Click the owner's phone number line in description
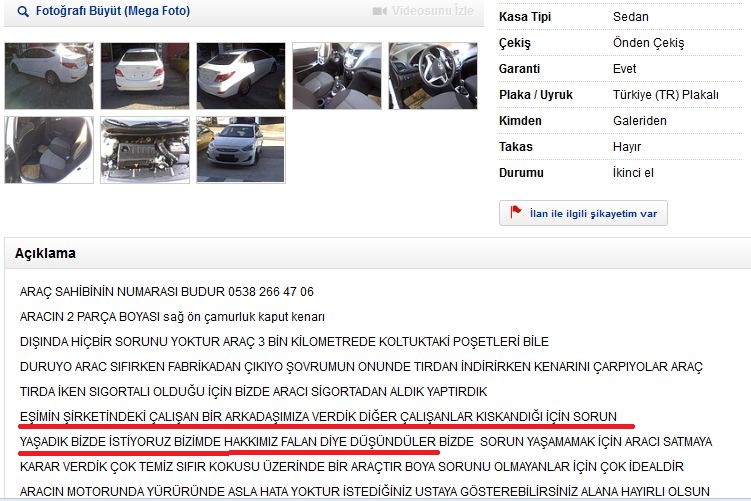The height and width of the screenshot is (501, 751). click(x=167, y=292)
